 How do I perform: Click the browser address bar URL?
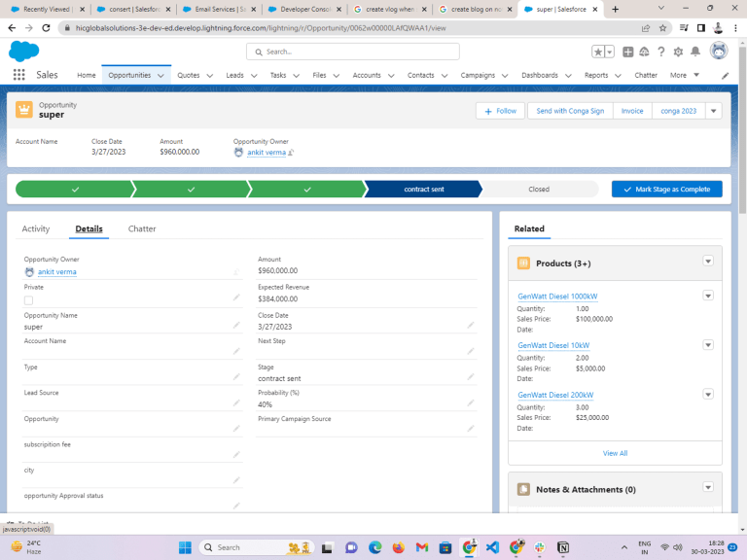point(261,28)
